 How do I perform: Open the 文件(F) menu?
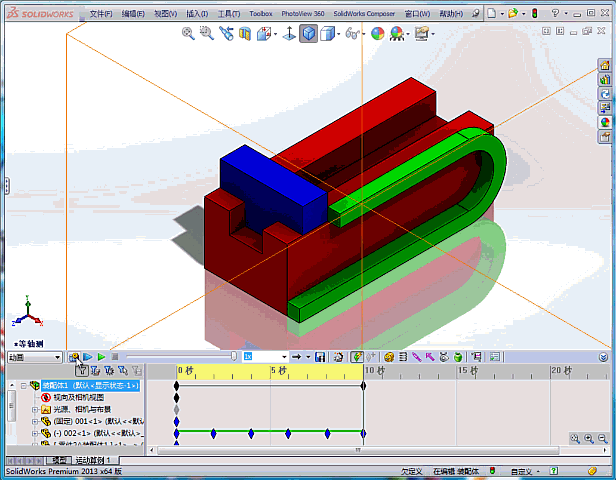[x=101, y=14]
